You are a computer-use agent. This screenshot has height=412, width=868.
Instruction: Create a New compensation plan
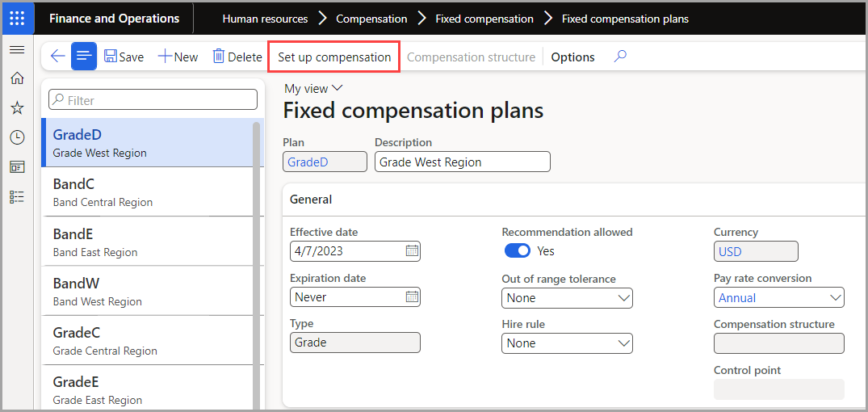click(x=178, y=57)
